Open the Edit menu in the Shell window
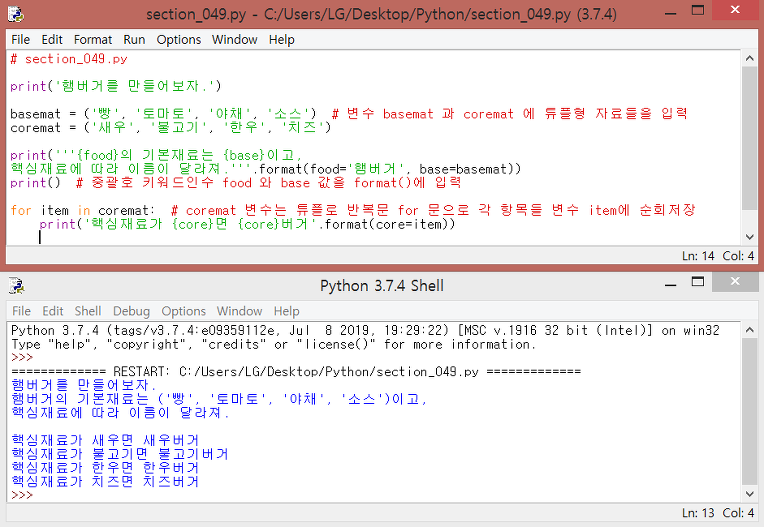 click(x=53, y=311)
